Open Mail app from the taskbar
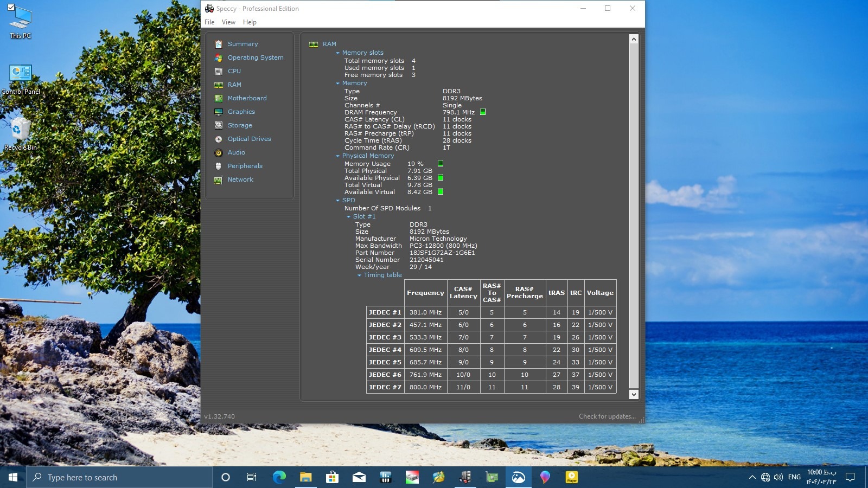 pyautogui.click(x=359, y=477)
